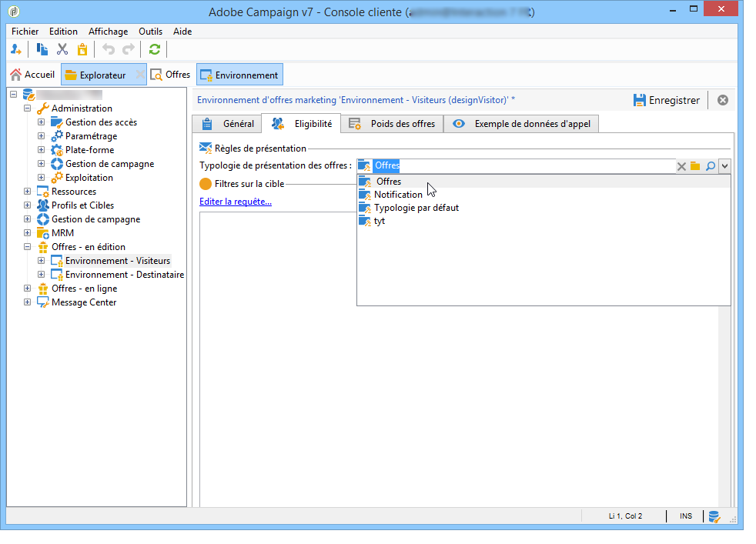This screenshot has width=756, height=544.
Task: Select the Eligibilité tab
Action: (x=301, y=124)
